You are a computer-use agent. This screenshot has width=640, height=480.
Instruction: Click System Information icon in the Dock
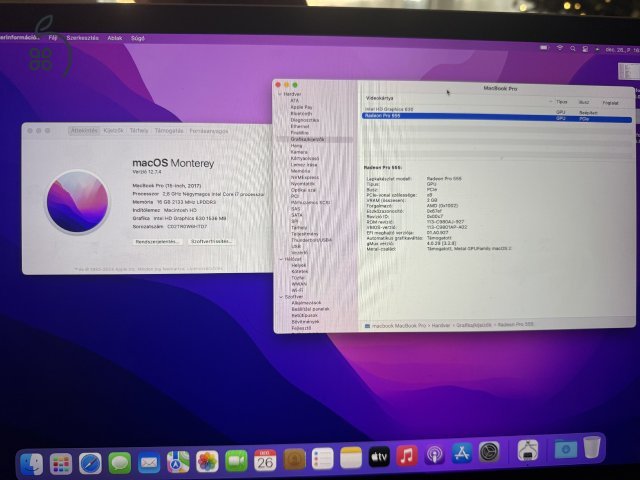(x=527, y=450)
